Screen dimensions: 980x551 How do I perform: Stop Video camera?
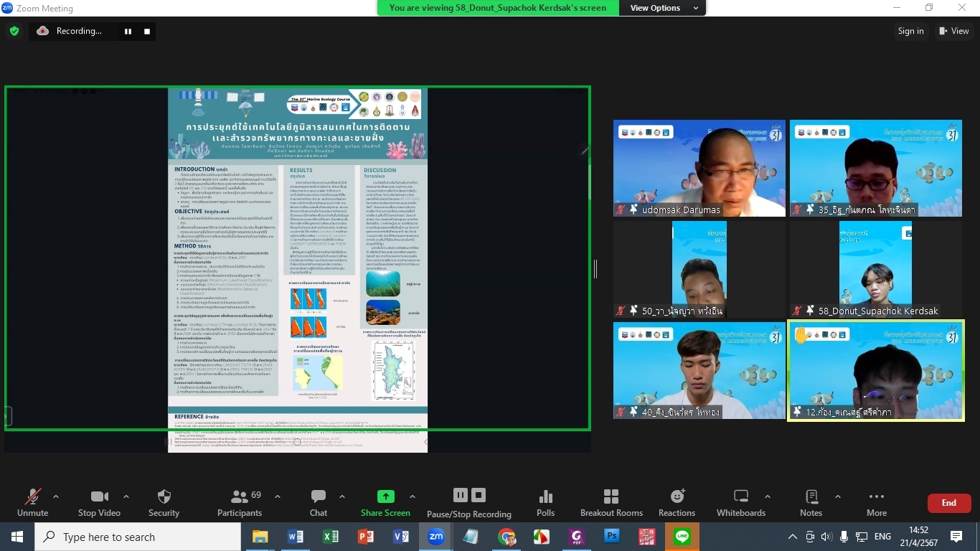(99, 502)
